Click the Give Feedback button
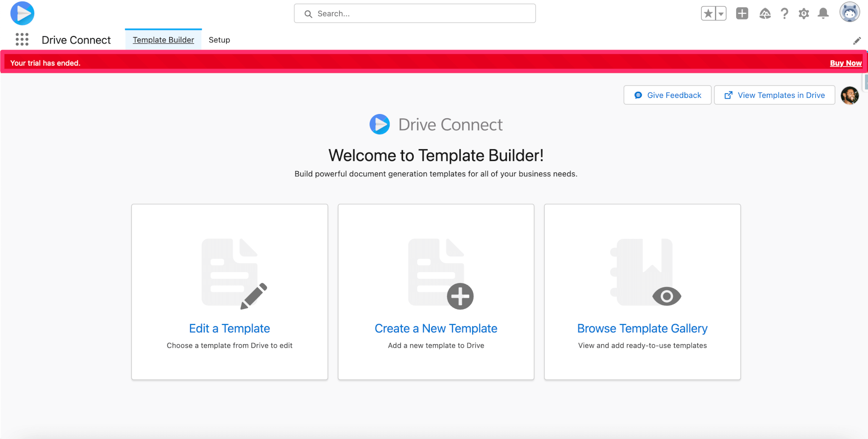Image resolution: width=868 pixels, height=439 pixels. click(x=668, y=95)
